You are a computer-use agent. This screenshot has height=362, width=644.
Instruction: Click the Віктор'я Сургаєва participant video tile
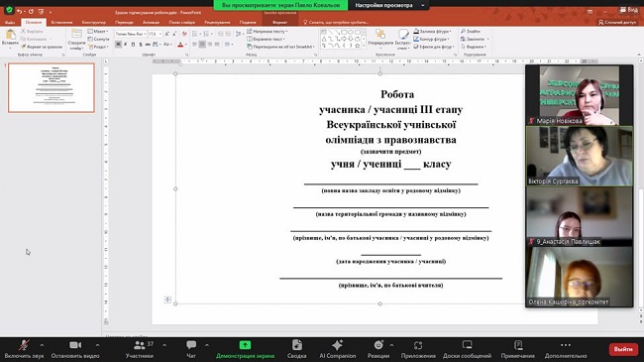click(x=580, y=156)
